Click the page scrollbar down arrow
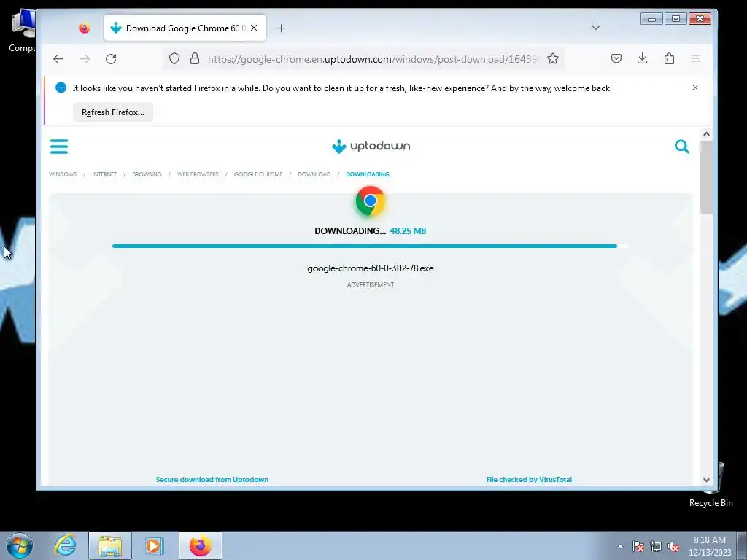 [x=706, y=480]
